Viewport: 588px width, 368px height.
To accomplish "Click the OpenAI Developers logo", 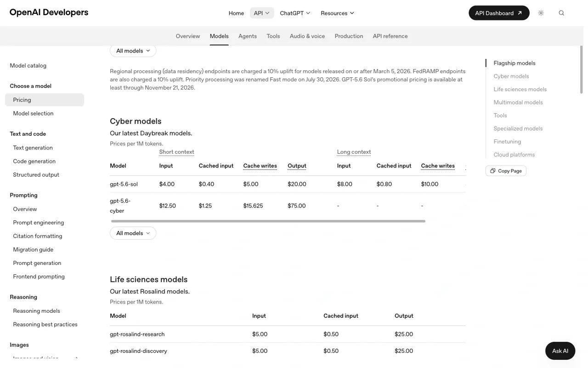I will [x=49, y=12].
